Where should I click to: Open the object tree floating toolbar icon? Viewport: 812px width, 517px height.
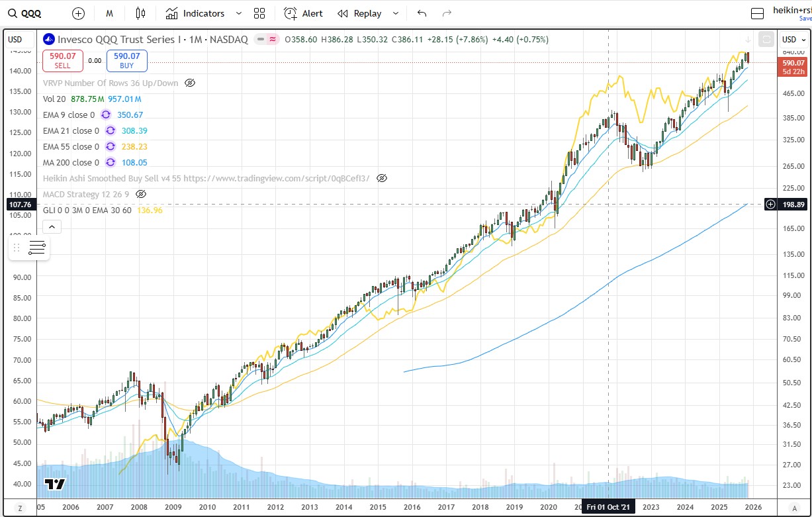tap(37, 248)
